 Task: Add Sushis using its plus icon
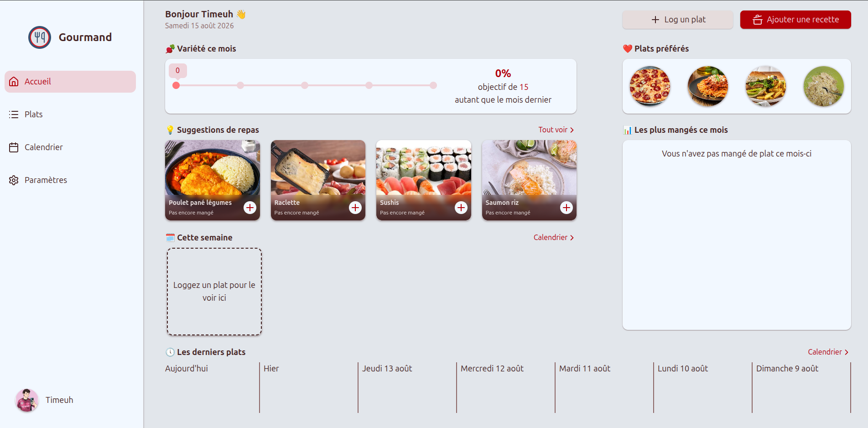461,208
